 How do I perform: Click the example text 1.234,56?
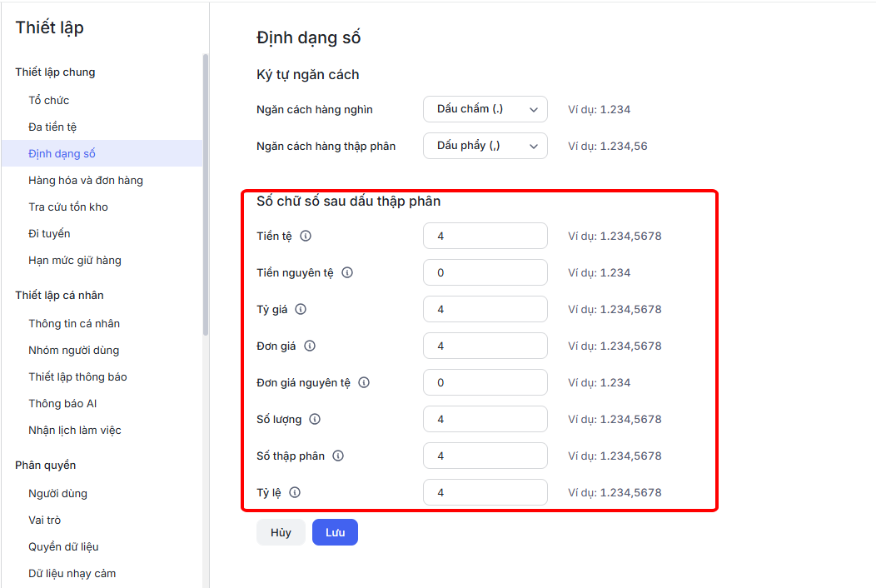pyautogui.click(x=624, y=147)
